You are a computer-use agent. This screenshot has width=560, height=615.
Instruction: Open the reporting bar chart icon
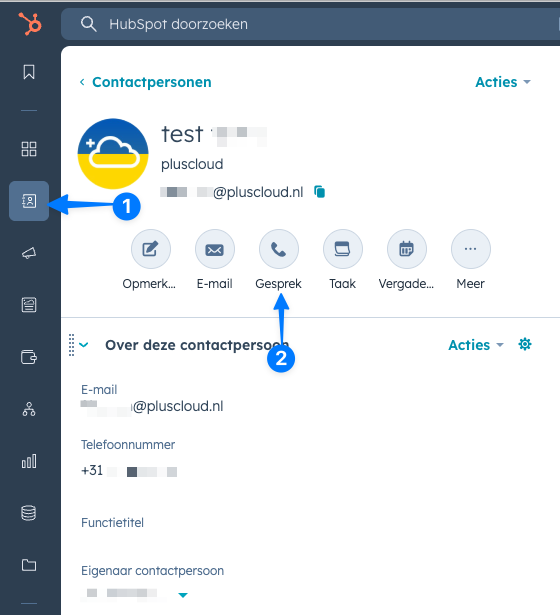tap(29, 461)
